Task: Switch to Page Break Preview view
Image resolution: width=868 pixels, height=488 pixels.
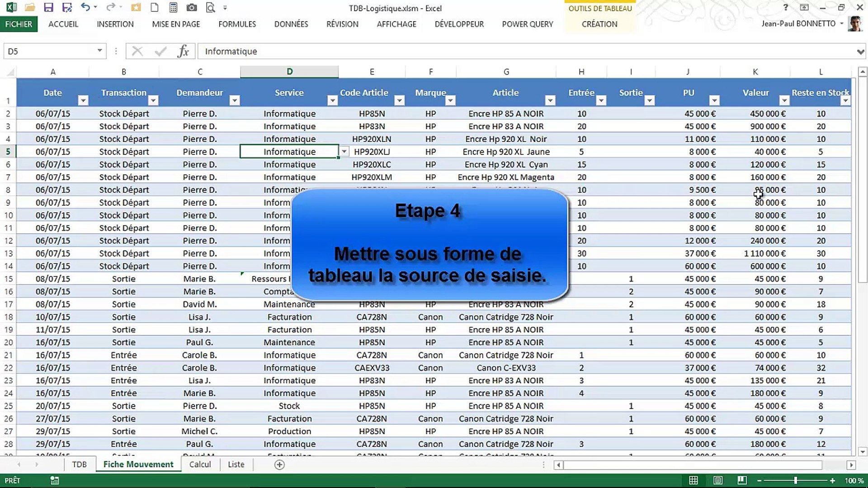Action: click(x=742, y=480)
